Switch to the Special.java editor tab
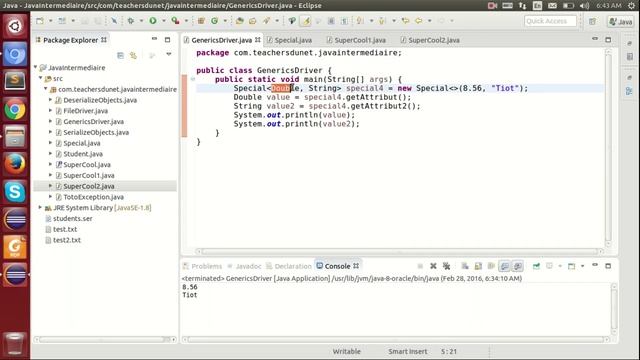Screen dimensions: 640x360 [289, 40]
